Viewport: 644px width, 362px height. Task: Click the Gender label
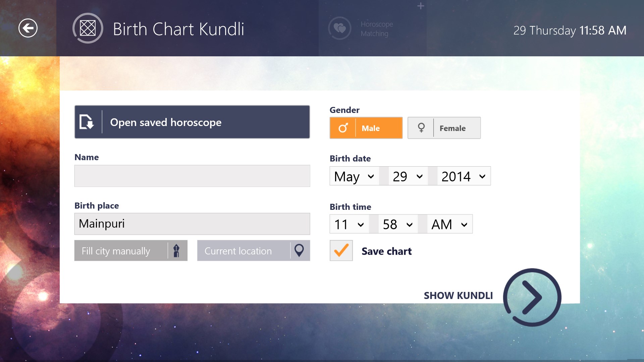tap(344, 110)
